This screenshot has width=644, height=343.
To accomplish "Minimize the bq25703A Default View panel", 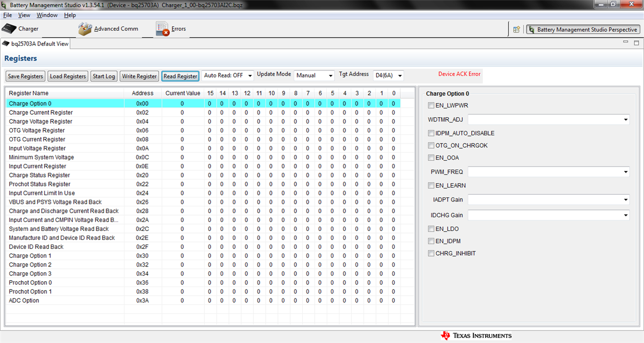I will (x=625, y=42).
